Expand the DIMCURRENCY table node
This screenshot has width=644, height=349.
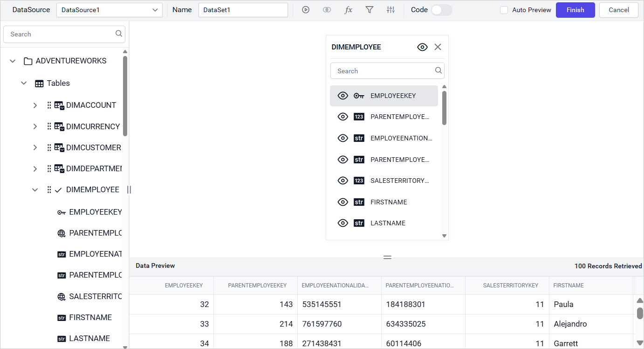pyautogui.click(x=35, y=127)
